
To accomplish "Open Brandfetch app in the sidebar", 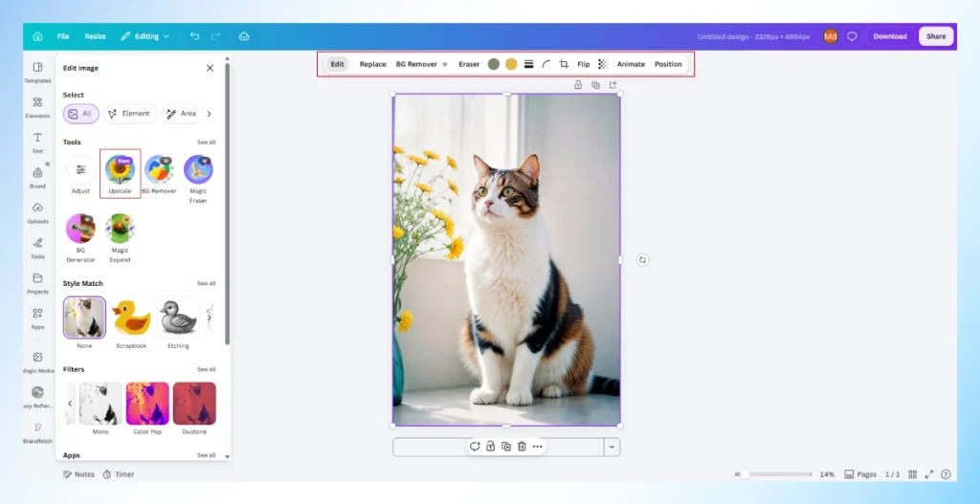I will (37, 432).
